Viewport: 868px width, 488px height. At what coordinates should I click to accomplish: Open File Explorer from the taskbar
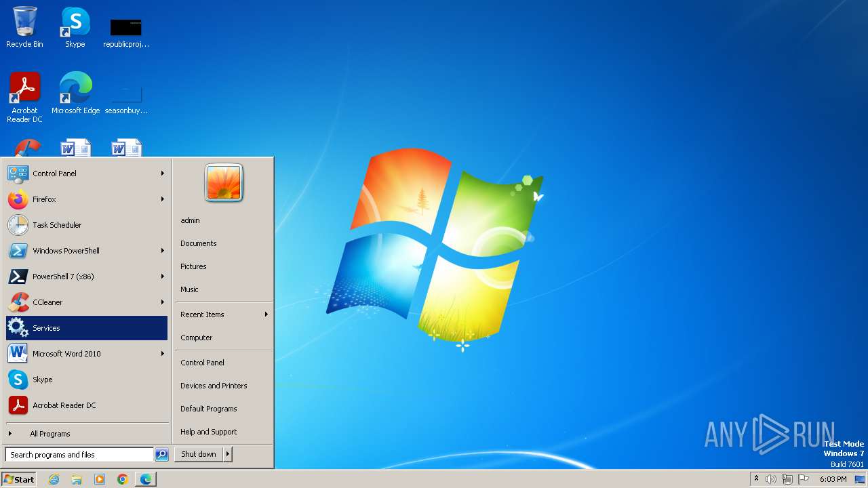point(77,479)
